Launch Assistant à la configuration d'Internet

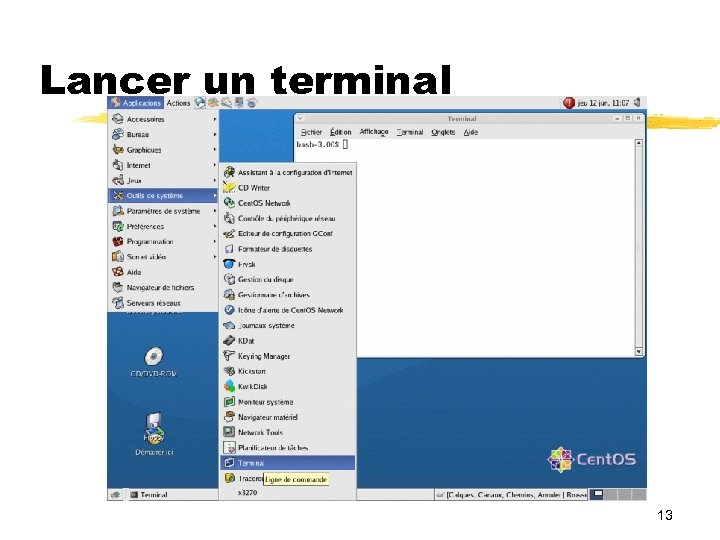(x=288, y=172)
